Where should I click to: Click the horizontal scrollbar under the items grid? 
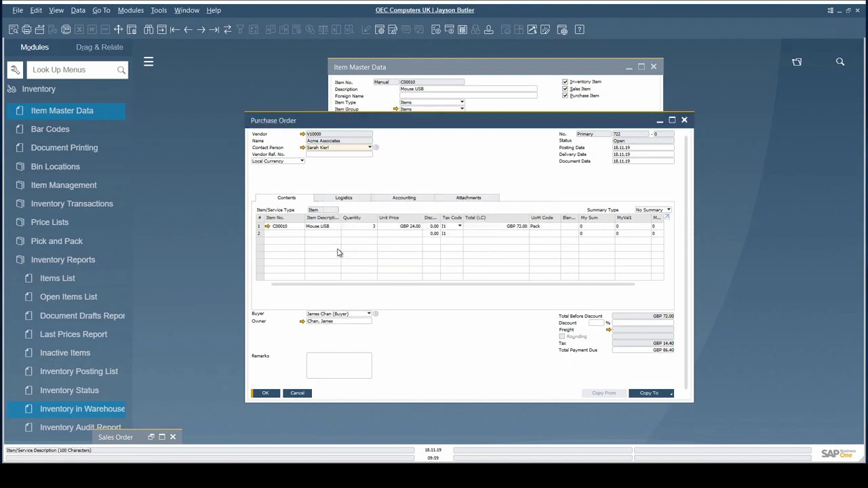pos(452,284)
